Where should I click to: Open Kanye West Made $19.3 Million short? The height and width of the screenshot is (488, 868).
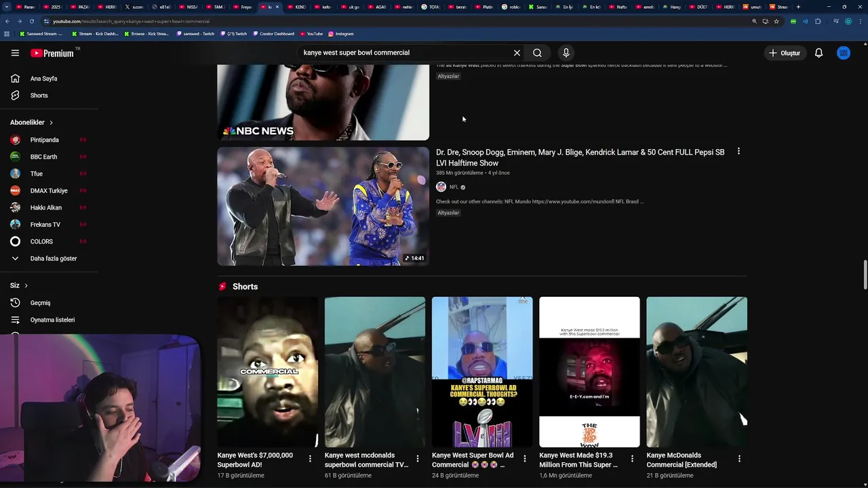[x=589, y=372]
